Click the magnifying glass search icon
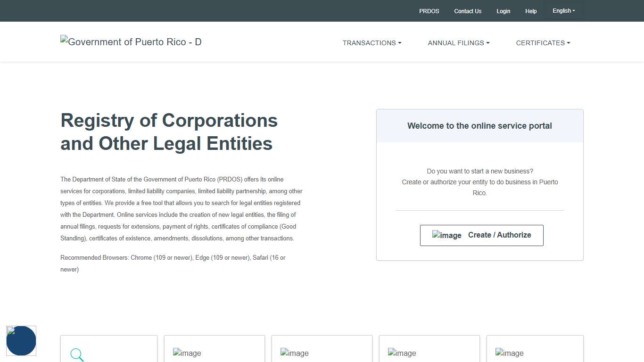 (77, 354)
